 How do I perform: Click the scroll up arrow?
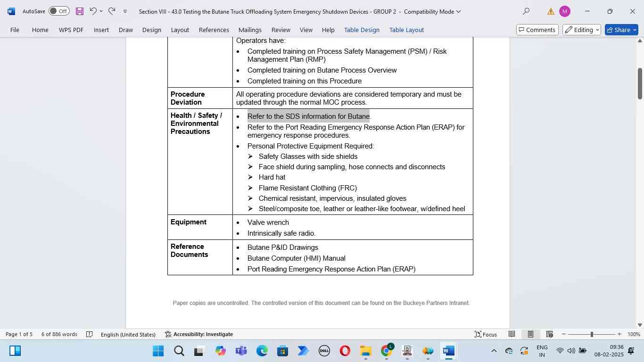click(640, 41)
